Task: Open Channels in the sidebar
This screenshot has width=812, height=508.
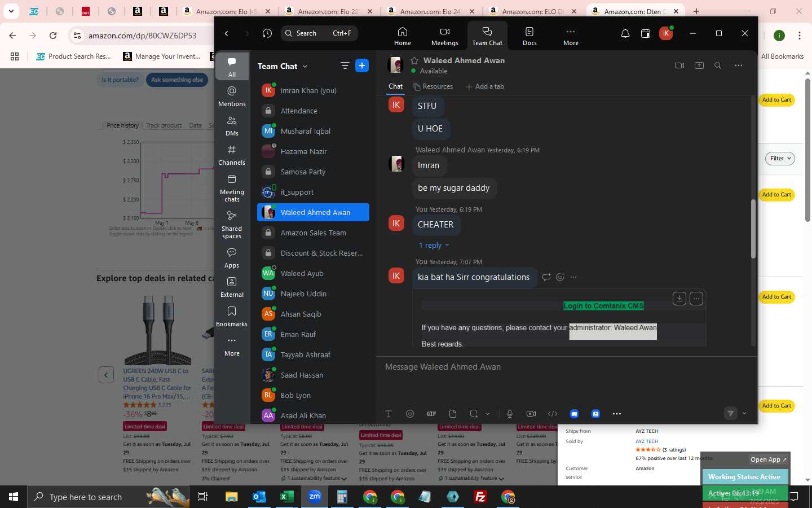Action: (232, 155)
